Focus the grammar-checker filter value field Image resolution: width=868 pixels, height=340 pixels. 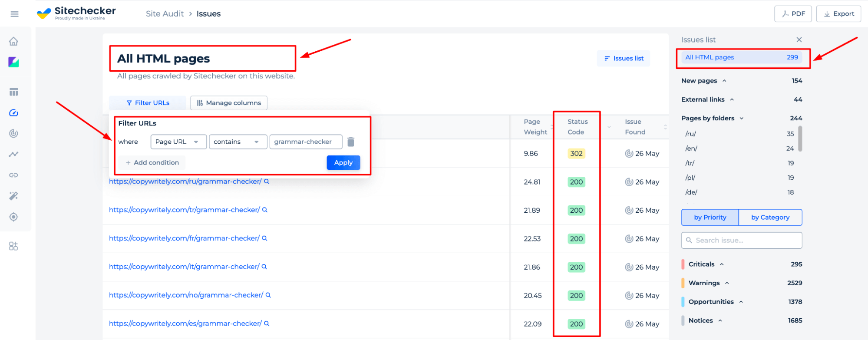point(306,142)
